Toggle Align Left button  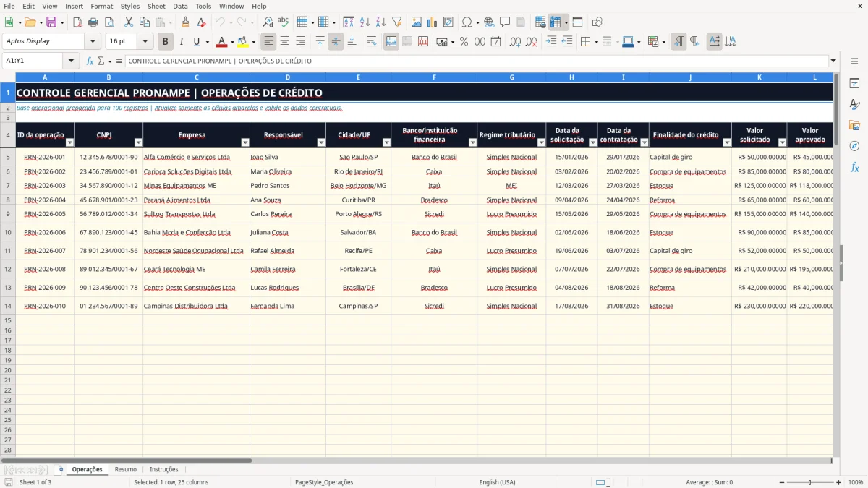coord(268,42)
